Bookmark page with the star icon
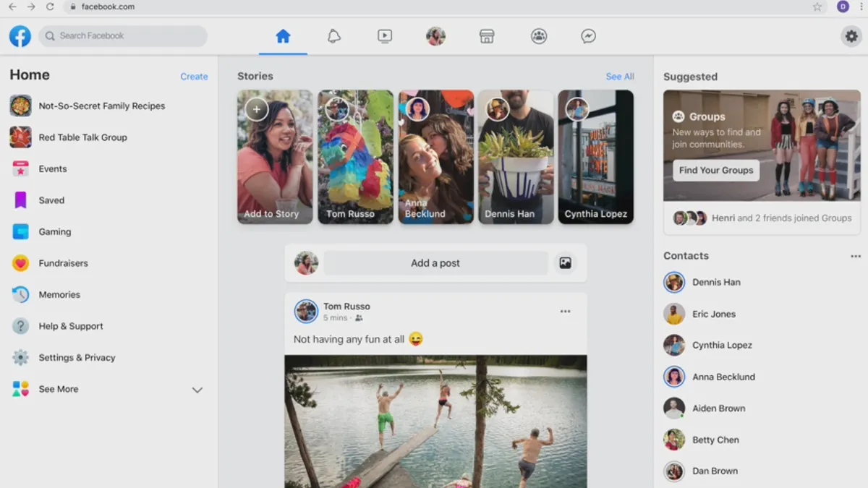The width and height of the screenshot is (868, 488). [817, 7]
